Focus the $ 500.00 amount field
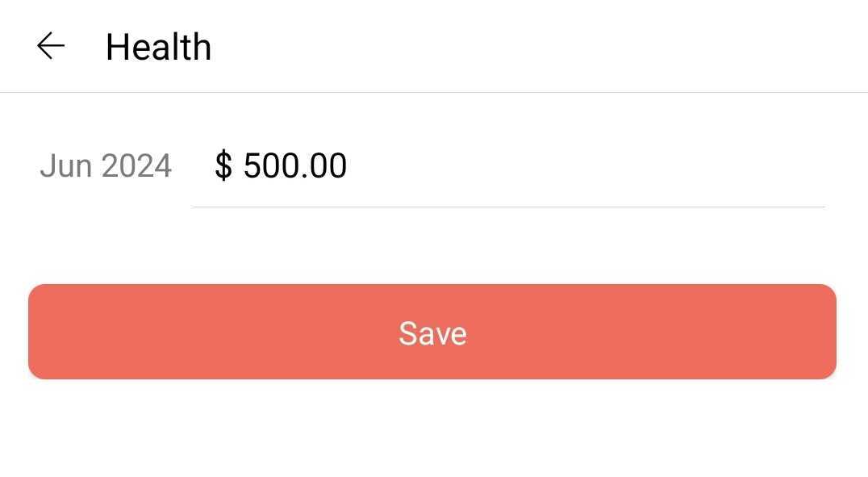868x477 pixels. point(507,166)
